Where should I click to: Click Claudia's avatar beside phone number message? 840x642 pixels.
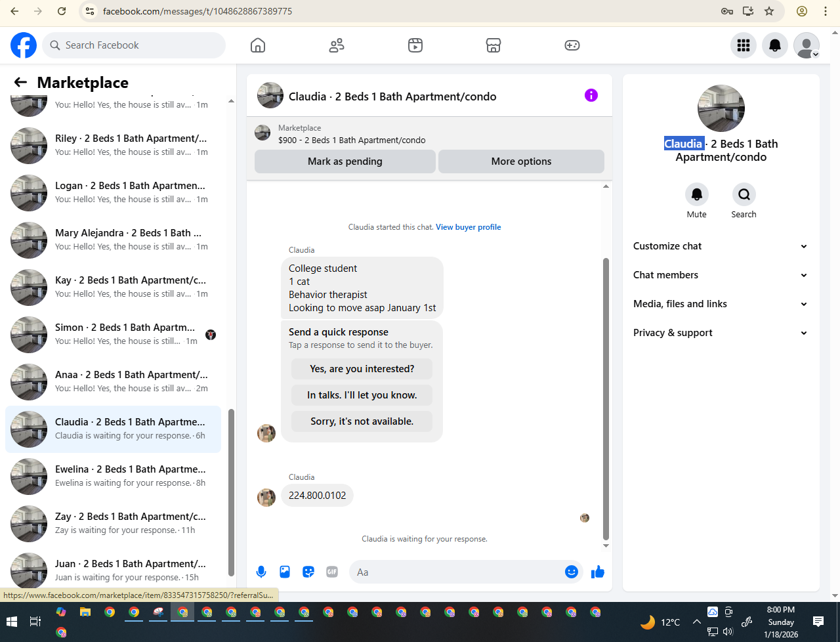(266, 497)
